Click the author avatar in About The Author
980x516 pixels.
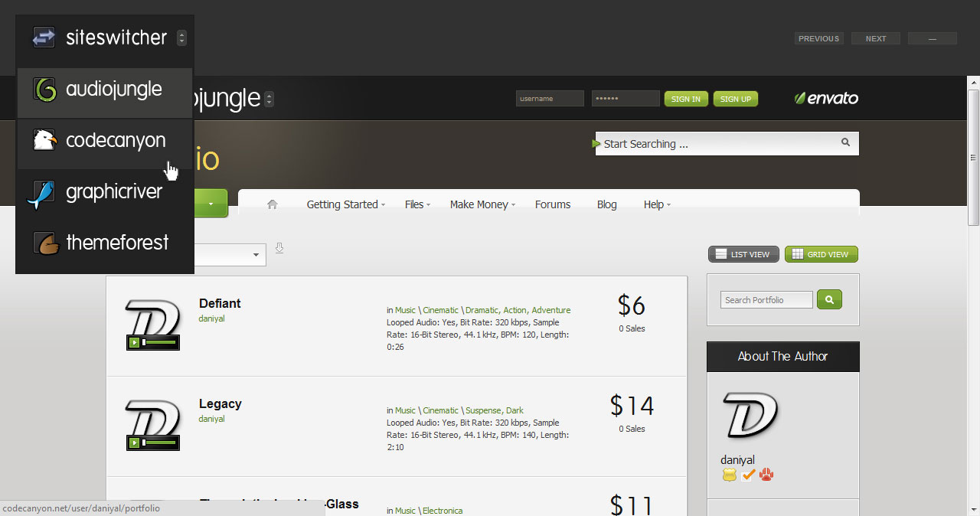751,415
